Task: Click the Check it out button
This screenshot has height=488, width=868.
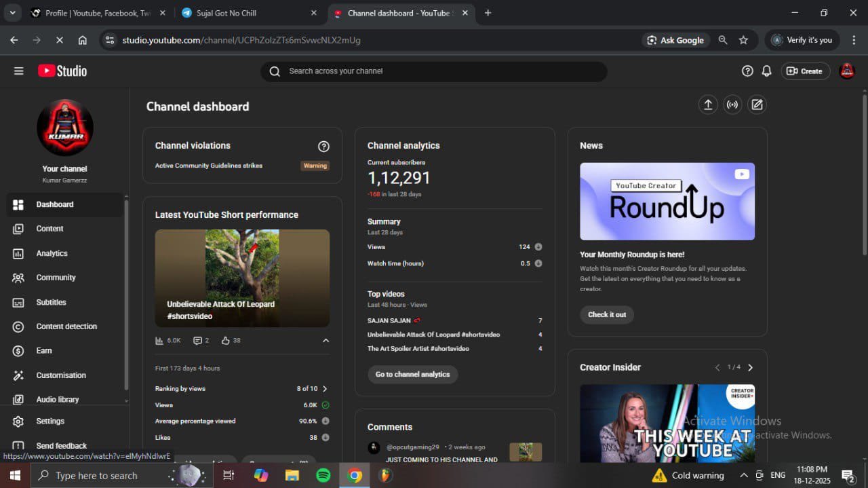Action: [607, 315]
